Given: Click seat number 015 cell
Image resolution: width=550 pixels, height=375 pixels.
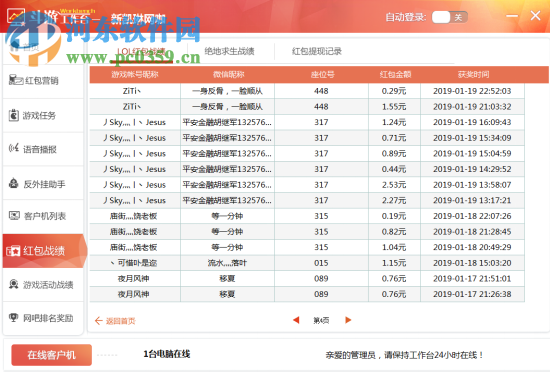Looking at the screenshot, I should click(321, 263).
